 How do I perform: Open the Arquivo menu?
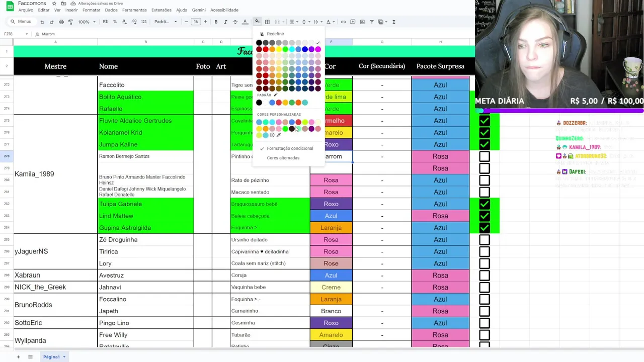pyautogui.click(x=26, y=10)
